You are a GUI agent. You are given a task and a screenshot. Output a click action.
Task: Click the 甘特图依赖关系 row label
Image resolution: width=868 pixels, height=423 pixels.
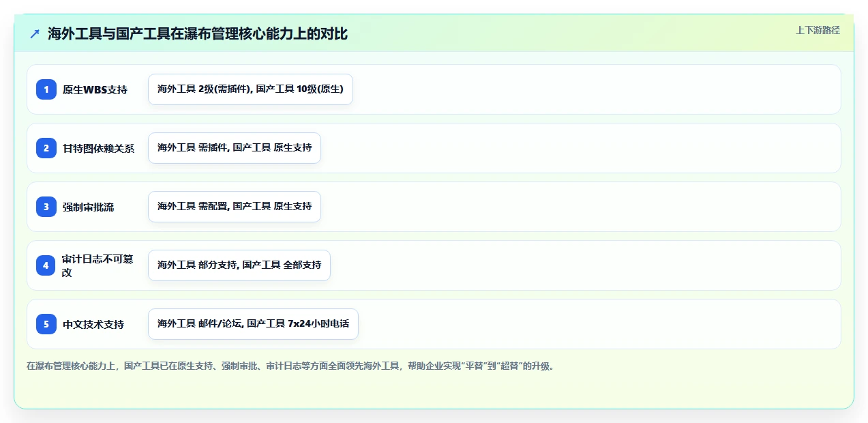point(98,148)
